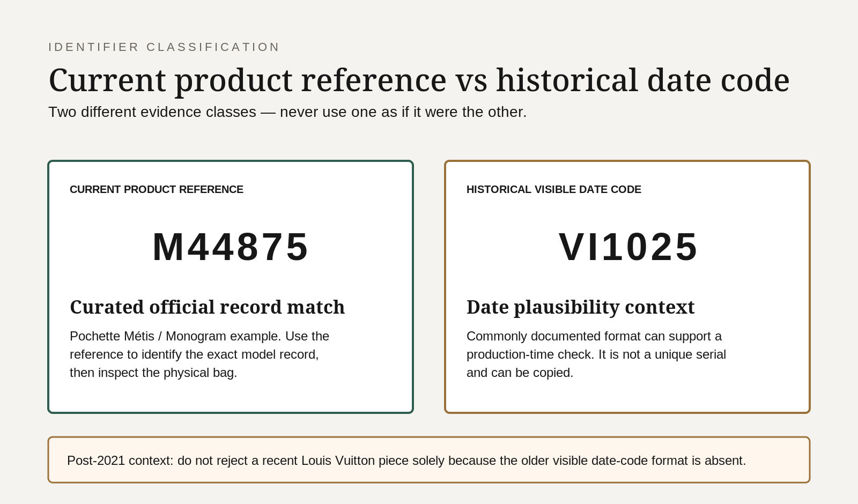Select the M44875 reference code
This screenshot has height=504, width=858.
coord(231,247)
